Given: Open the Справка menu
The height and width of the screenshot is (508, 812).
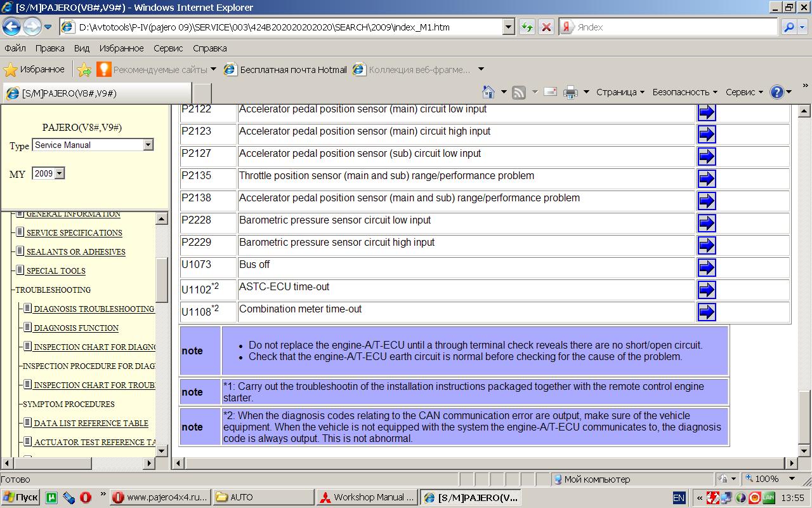Looking at the screenshot, I should (x=209, y=48).
